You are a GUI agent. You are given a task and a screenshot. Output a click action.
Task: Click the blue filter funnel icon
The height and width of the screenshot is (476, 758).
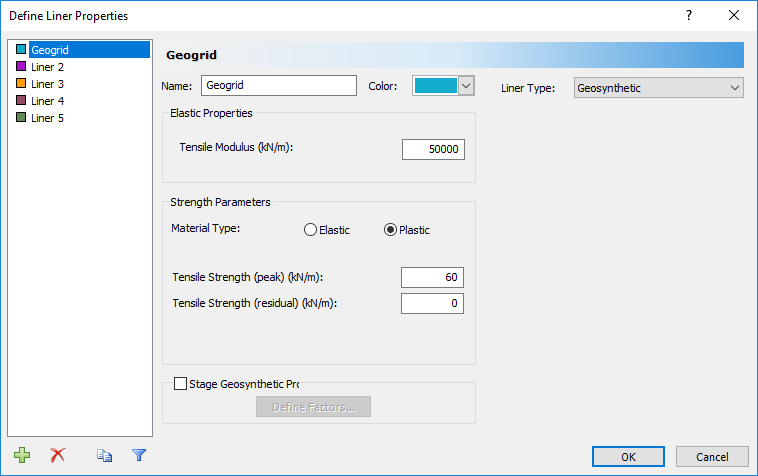pos(139,455)
